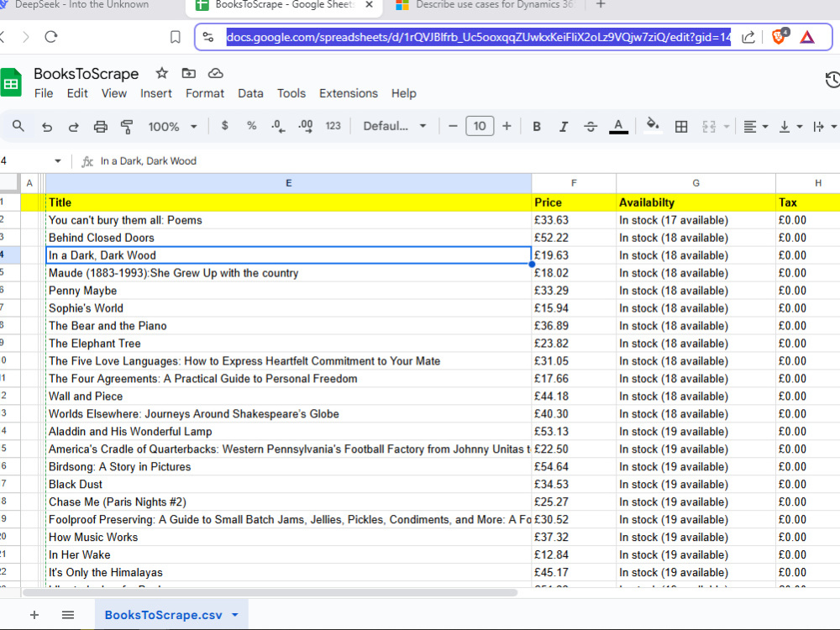Star the BooksToScrape document
The width and height of the screenshot is (840, 630).
[x=162, y=73]
